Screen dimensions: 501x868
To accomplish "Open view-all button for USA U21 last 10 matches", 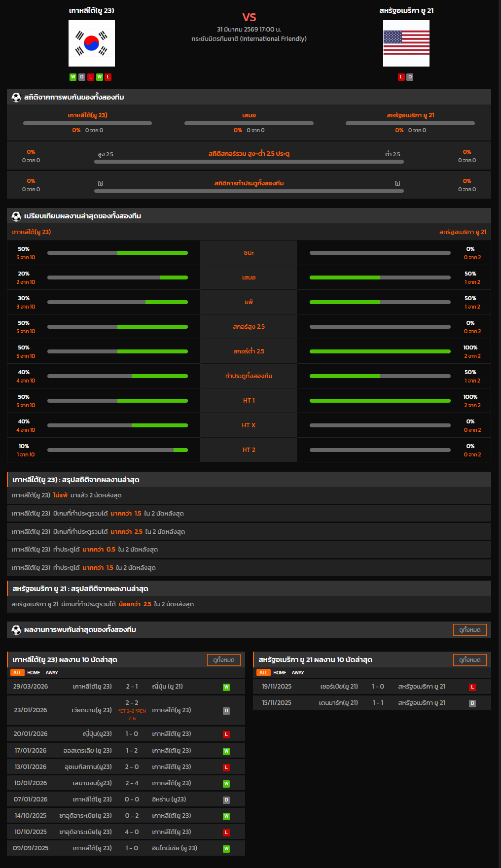I will click(x=469, y=660).
